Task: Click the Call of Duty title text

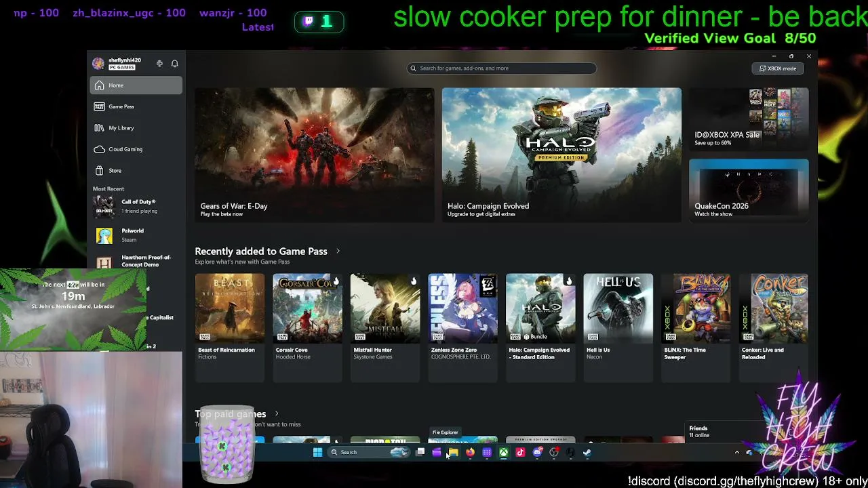Action: pyautogui.click(x=138, y=202)
